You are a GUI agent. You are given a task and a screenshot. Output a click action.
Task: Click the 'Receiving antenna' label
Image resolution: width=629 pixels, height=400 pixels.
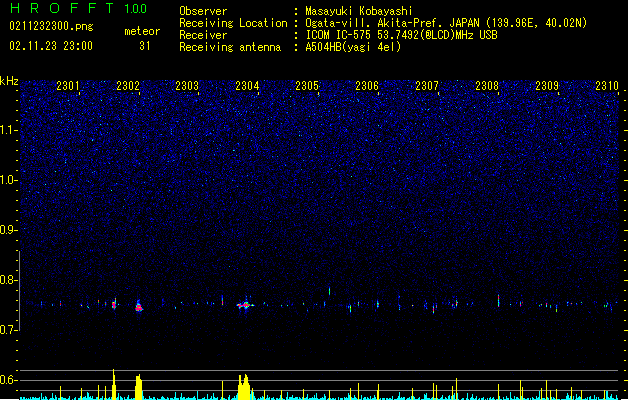click(x=230, y=47)
